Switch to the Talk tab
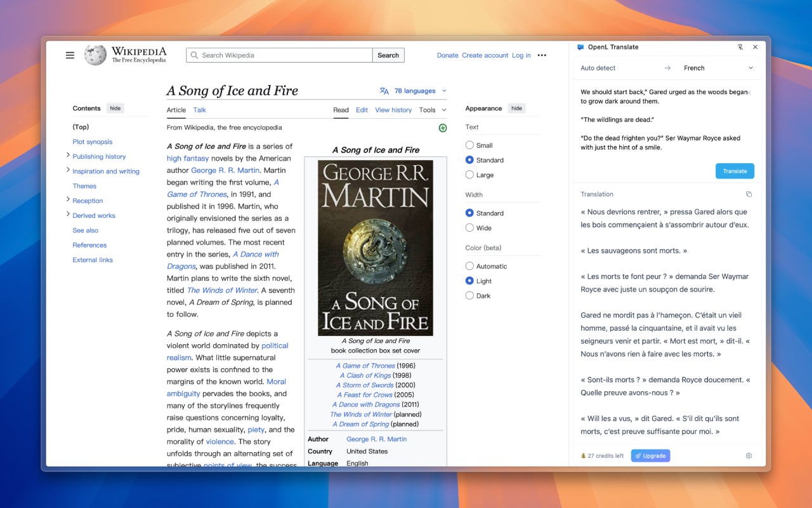This screenshot has width=812, height=508. 199,110
